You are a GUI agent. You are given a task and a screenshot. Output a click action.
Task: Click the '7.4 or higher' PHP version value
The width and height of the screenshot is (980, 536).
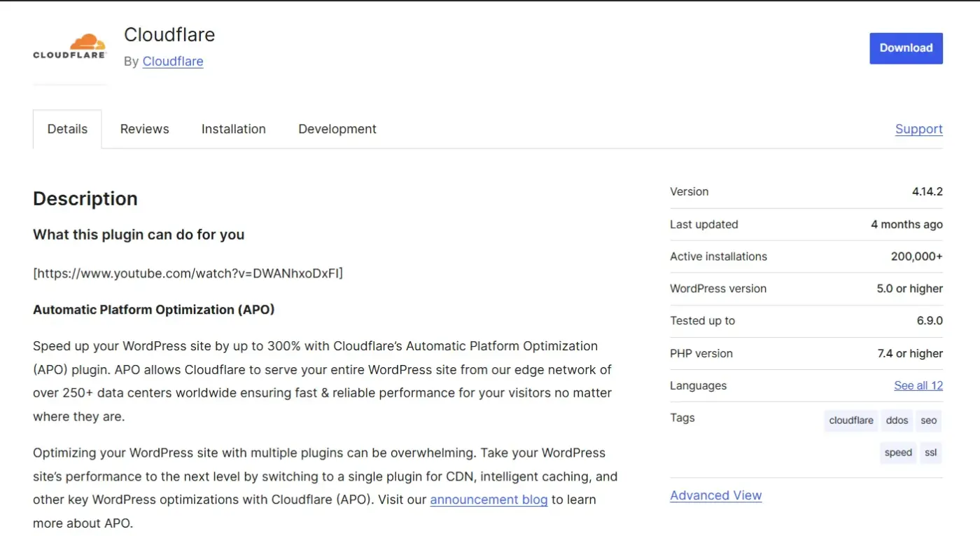910,354
